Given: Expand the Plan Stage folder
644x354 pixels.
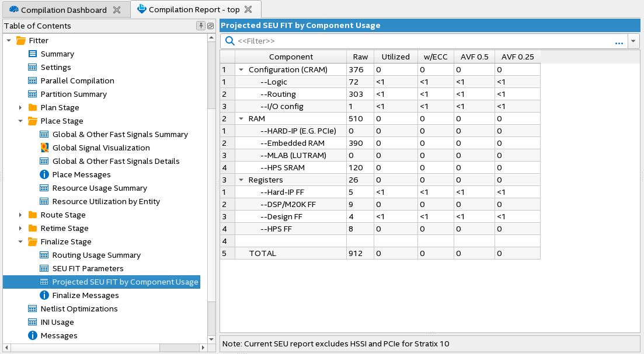Looking at the screenshot, I should (20, 107).
